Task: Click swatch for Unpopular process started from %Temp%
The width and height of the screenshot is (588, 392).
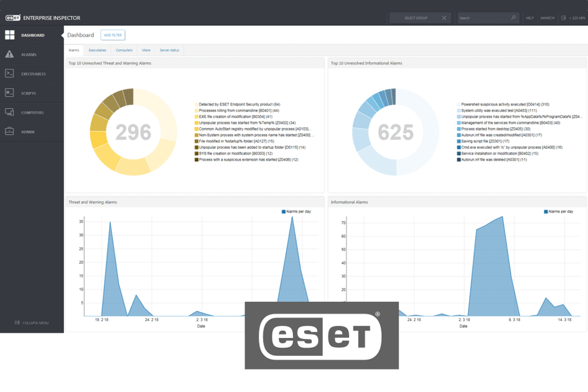Action: pyautogui.click(x=196, y=123)
